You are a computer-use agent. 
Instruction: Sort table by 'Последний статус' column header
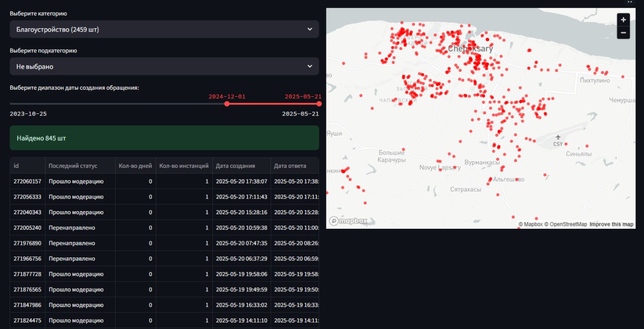73,166
